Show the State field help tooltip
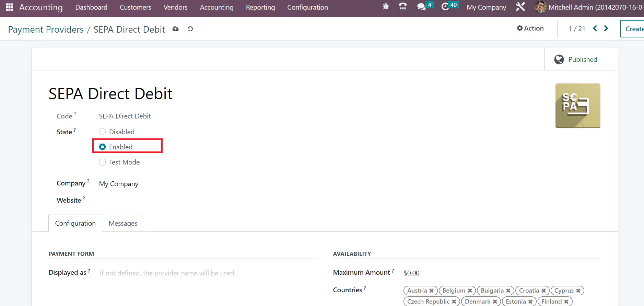The image size is (644, 306). coord(74,130)
